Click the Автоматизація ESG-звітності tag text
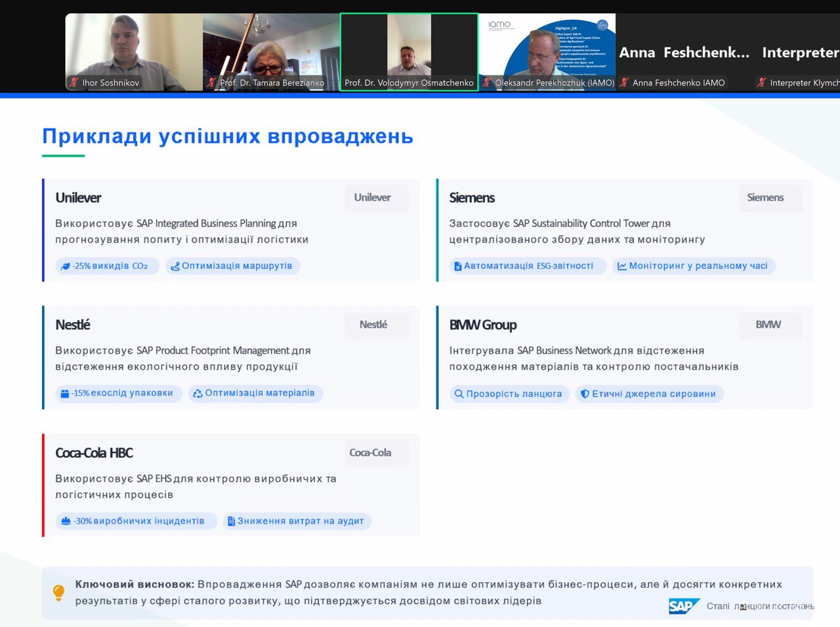Image resolution: width=840 pixels, height=627 pixels. point(528,266)
